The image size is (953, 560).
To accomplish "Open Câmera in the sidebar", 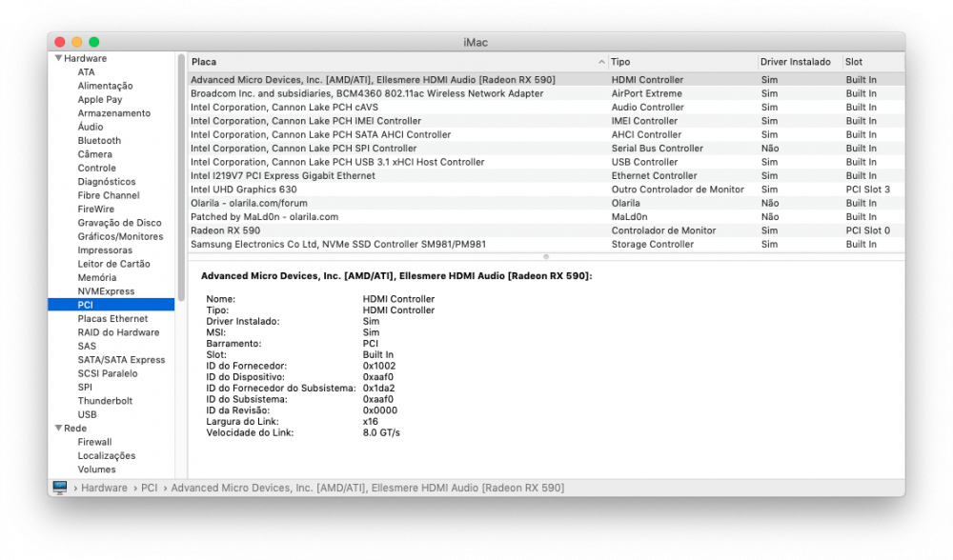I will (x=94, y=154).
